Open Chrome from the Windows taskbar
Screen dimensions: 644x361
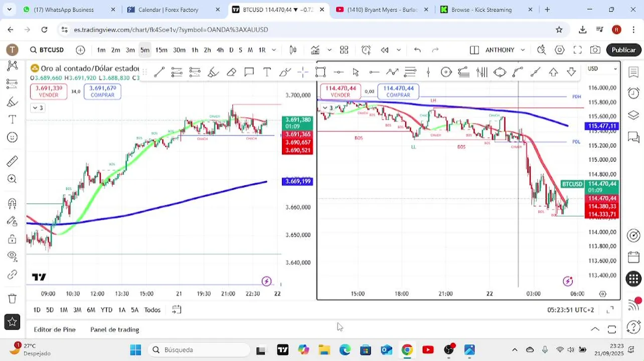[407, 350]
